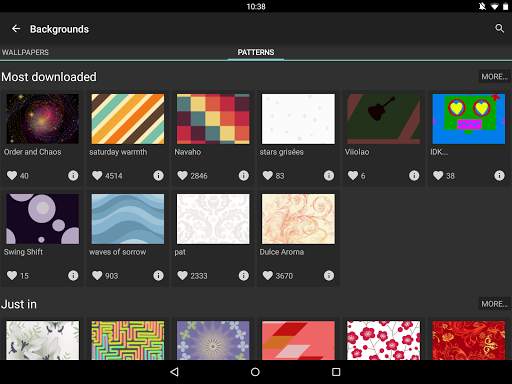View info icon for Dulce Aroma
The height and width of the screenshot is (384, 512).
coord(329,275)
